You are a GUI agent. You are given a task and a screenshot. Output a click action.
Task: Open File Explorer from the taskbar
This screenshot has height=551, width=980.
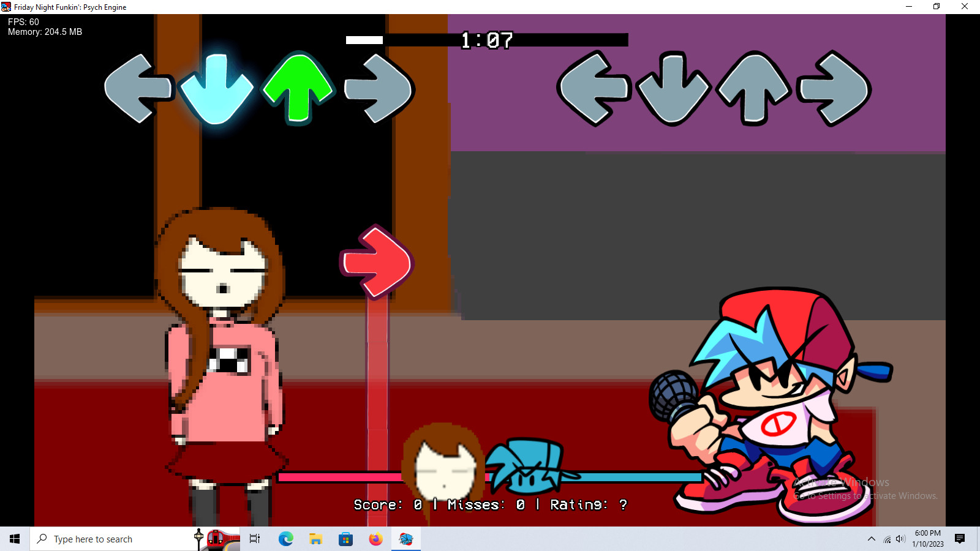(x=316, y=539)
